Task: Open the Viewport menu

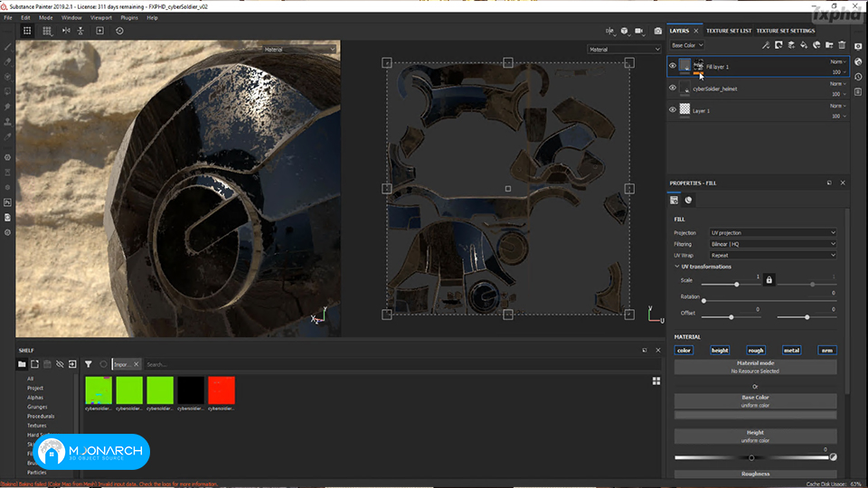Action: click(x=100, y=18)
